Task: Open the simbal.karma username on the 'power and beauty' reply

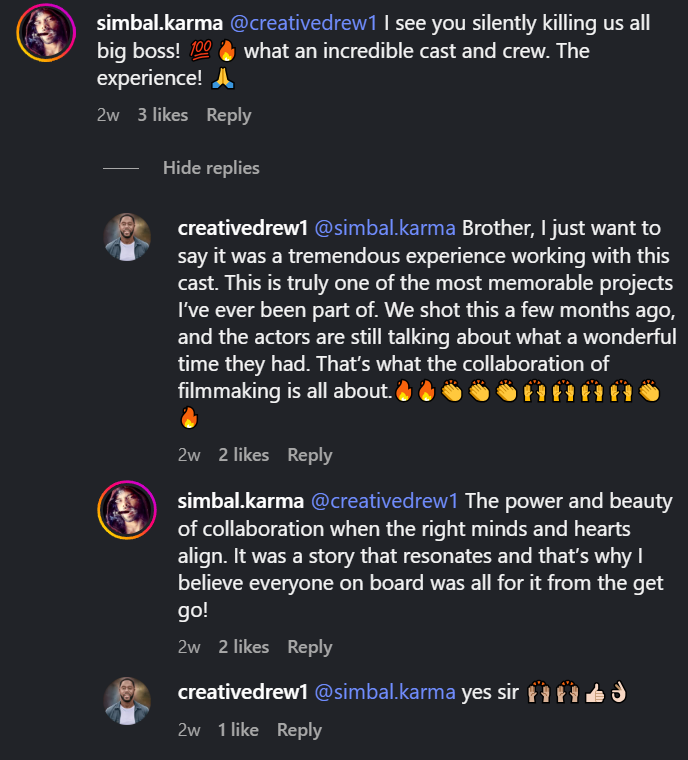Action: click(x=240, y=500)
